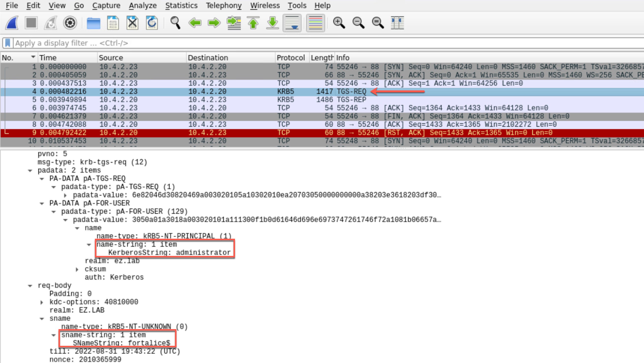
Task: Toggle packet colorization button
Action: [315, 23]
